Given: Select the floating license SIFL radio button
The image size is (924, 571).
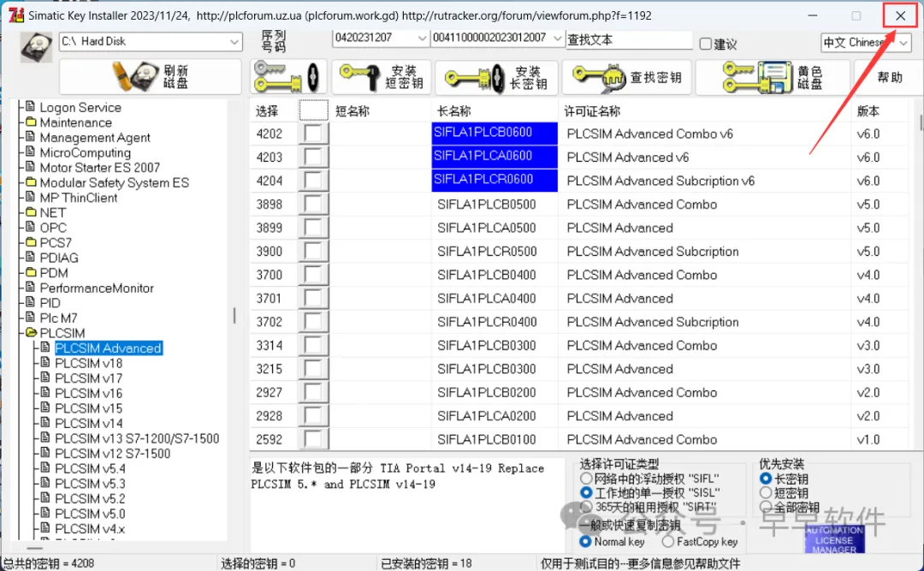Looking at the screenshot, I should pyautogui.click(x=586, y=479).
